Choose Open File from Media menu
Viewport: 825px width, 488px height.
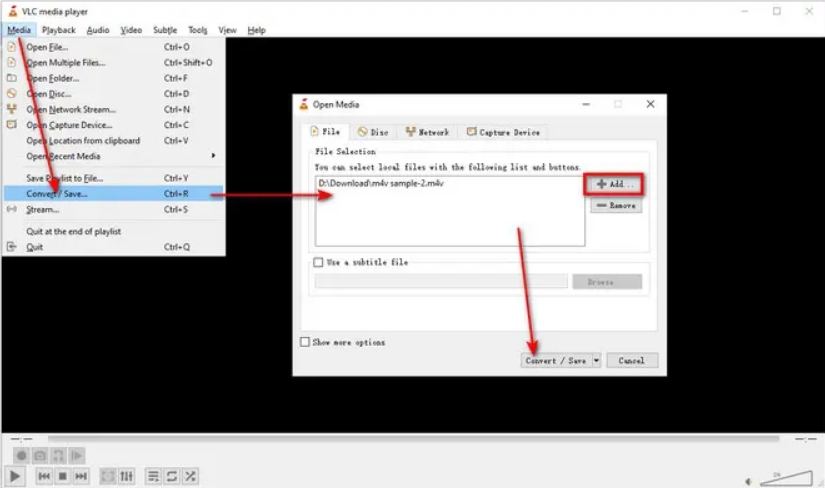pos(114,47)
